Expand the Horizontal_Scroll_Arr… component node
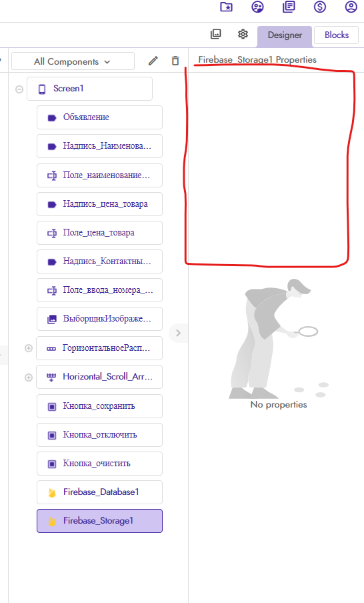Viewport: 364px width, 603px height. tap(29, 378)
